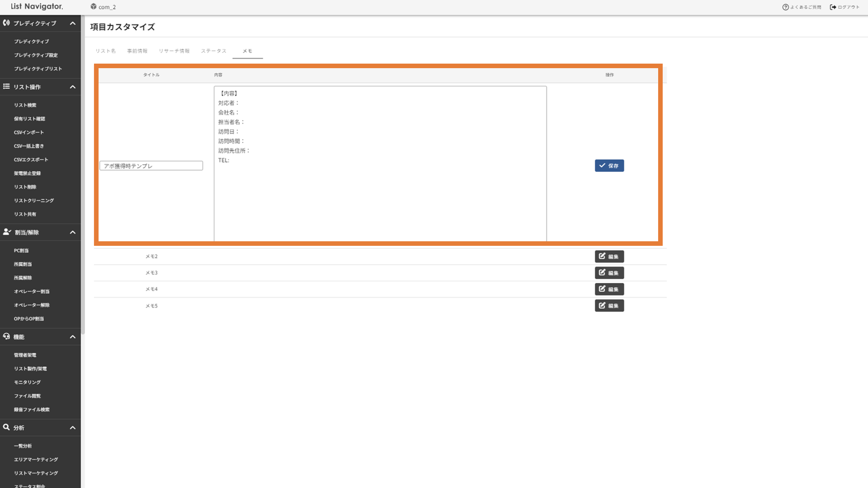Collapse the リスト操作 section chevron
This screenshot has width=868, height=488.
[x=73, y=87]
